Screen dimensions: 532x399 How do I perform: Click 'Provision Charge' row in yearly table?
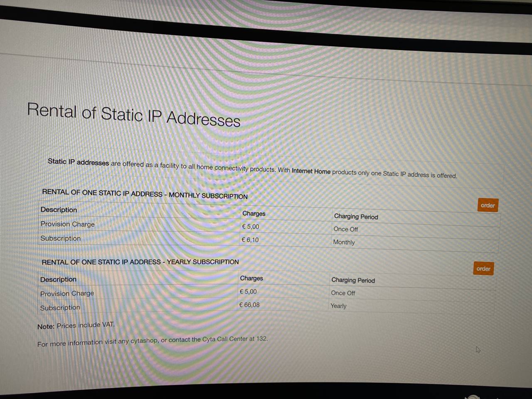click(67, 293)
